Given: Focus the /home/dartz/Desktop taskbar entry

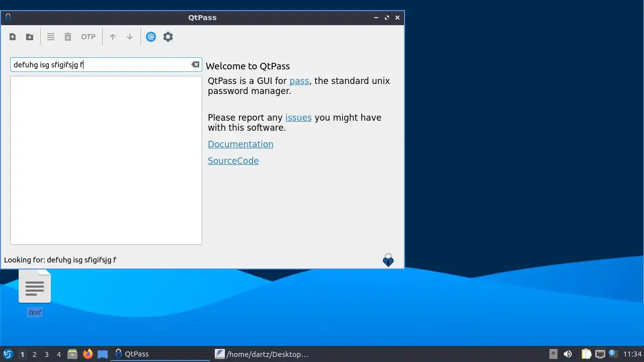Looking at the screenshot, I should click(262, 354).
